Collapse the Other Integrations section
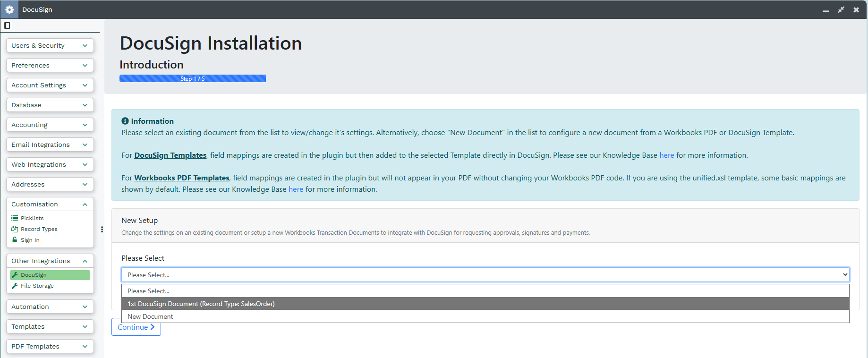Image resolution: width=868 pixels, height=358 pixels. [50, 261]
